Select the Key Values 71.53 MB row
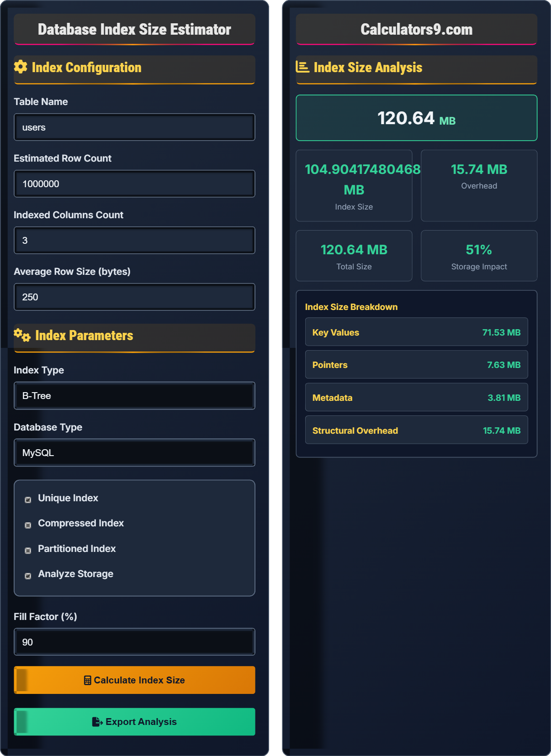The height and width of the screenshot is (756, 551). (x=417, y=332)
